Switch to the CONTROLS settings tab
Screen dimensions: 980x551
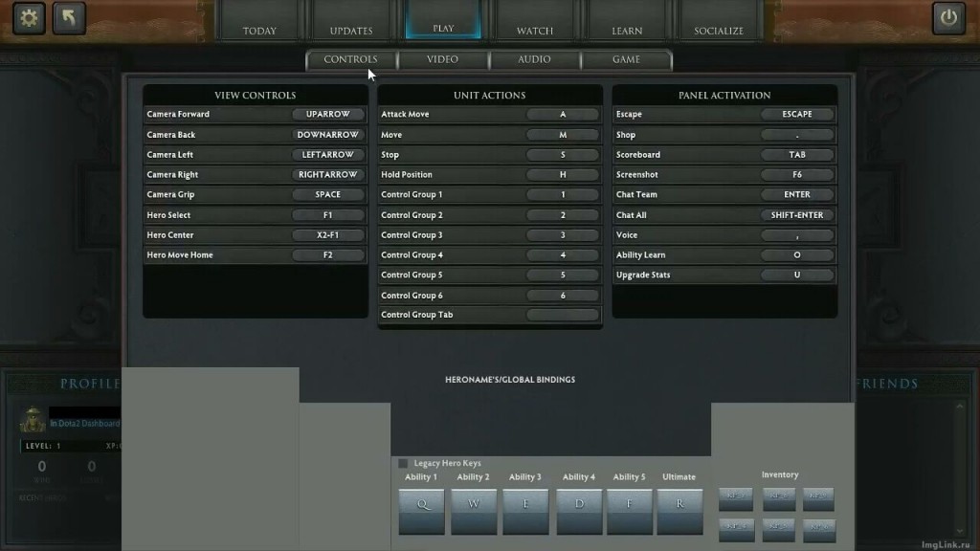[350, 59]
